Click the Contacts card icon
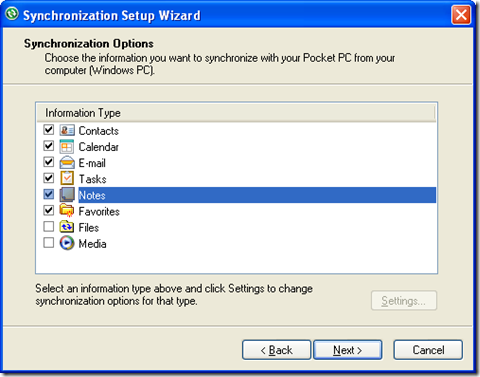The image size is (480, 377). [x=67, y=130]
